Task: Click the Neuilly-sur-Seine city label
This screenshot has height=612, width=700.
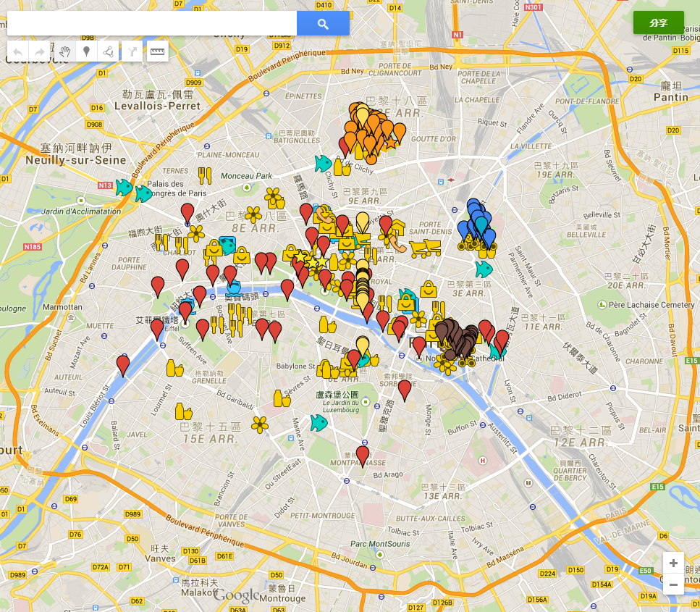Action: [76, 160]
